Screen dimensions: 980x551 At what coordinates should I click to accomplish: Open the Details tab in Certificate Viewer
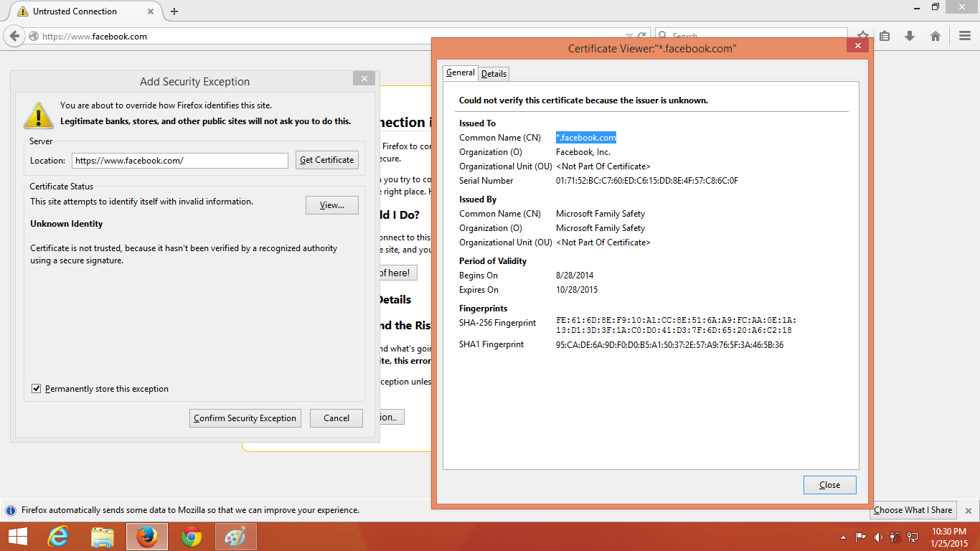point(494,73)
